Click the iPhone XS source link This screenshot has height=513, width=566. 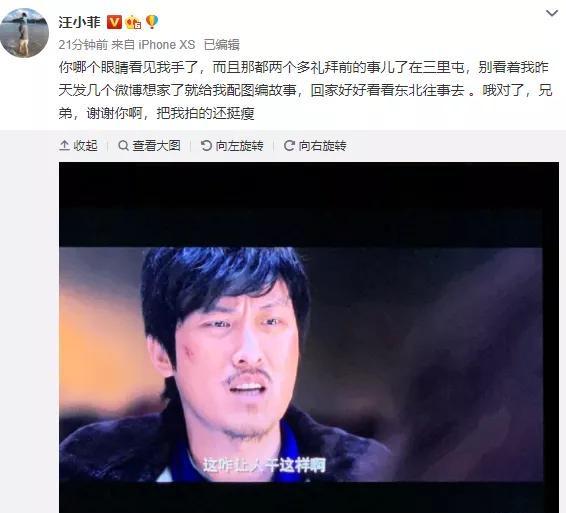point(167,45)
